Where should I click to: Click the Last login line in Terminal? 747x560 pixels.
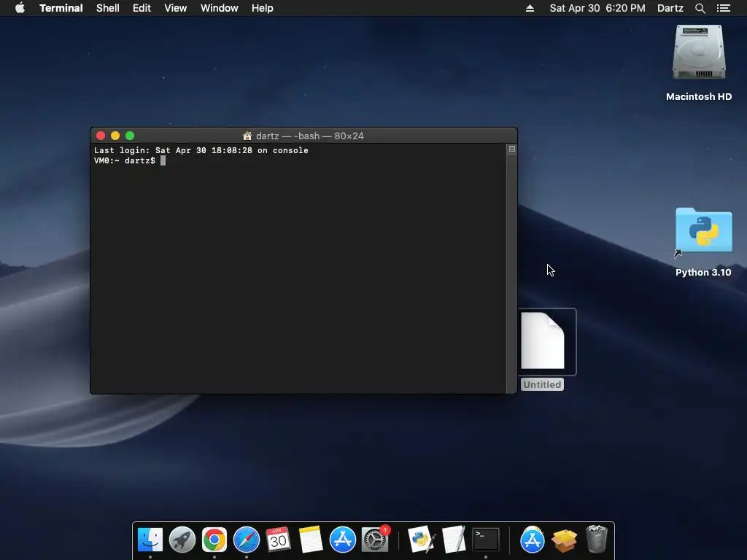click(201, 150)
